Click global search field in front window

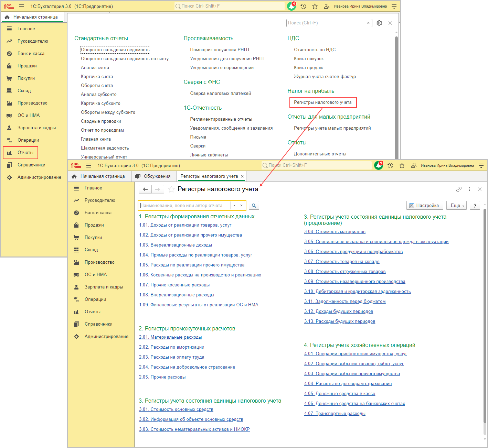click(317, 165)
